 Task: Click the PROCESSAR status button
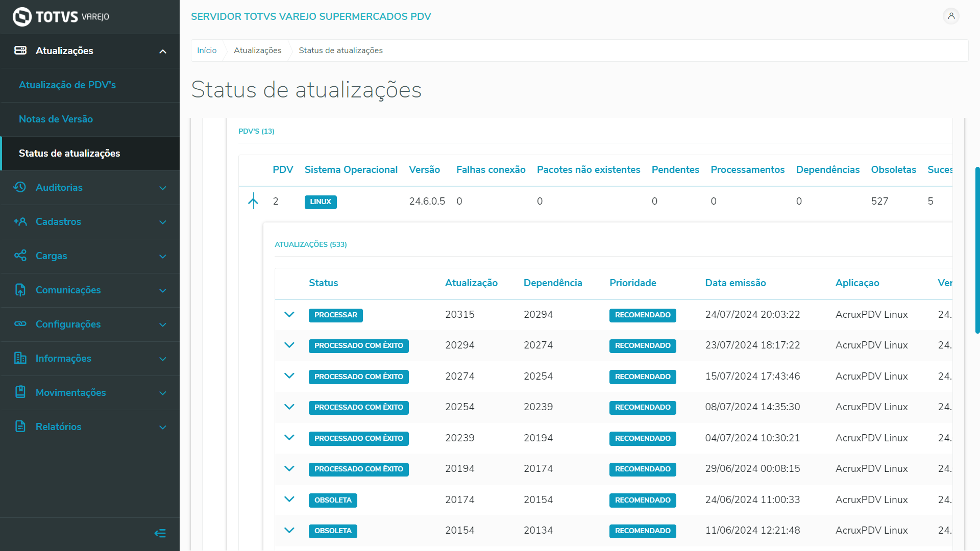[x=335, y=315]
